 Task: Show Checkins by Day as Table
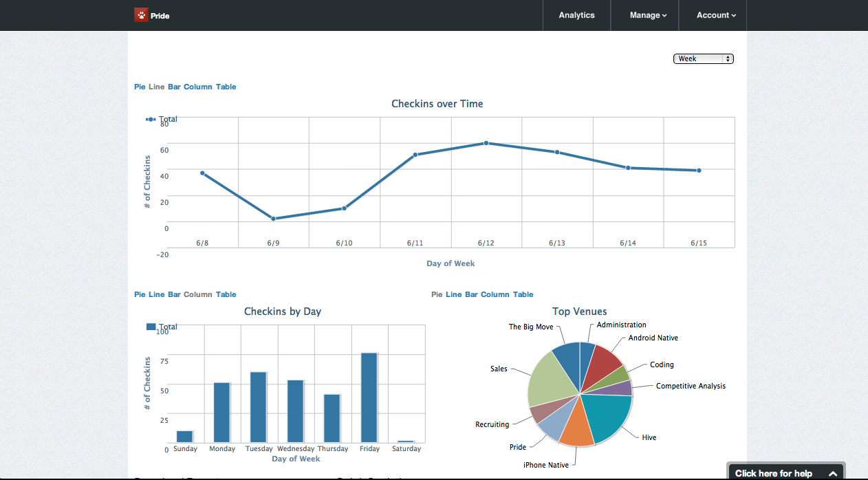tap(226, 295)
